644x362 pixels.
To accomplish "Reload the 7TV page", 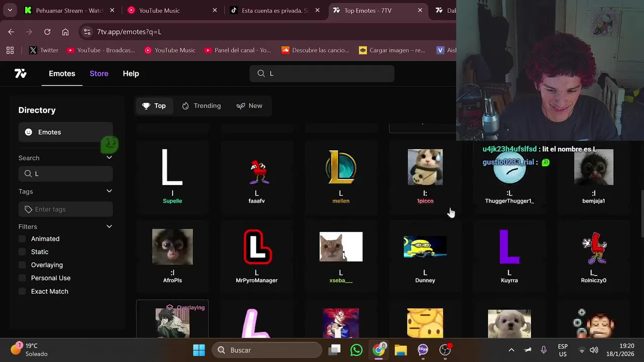I will (47, 32).
